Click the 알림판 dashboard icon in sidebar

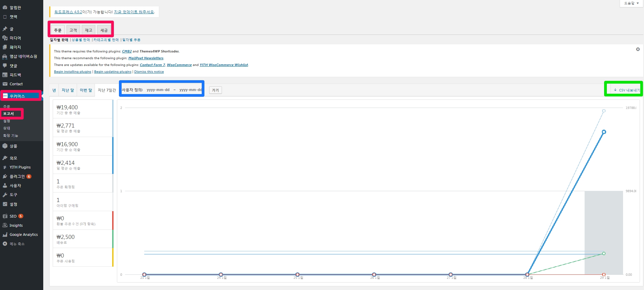pyautogui.click(x=5, y=7)
